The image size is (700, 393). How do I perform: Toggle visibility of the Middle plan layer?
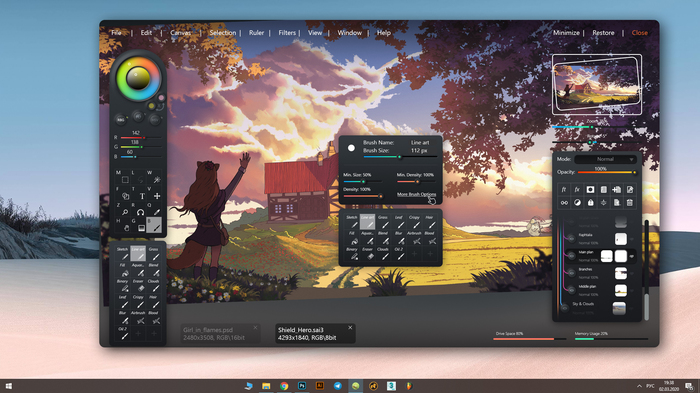[x=571, y=290]
